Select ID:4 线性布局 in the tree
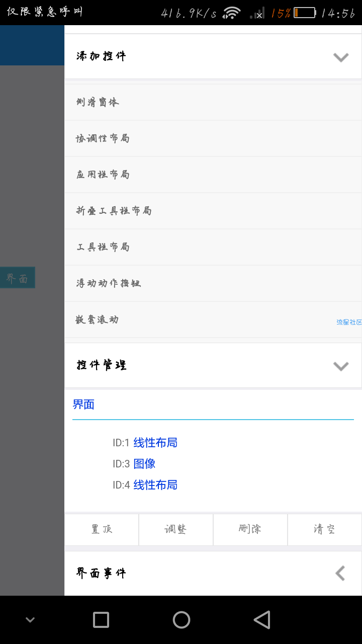Screen dimensions: 362x644 [x=145, y=485]
